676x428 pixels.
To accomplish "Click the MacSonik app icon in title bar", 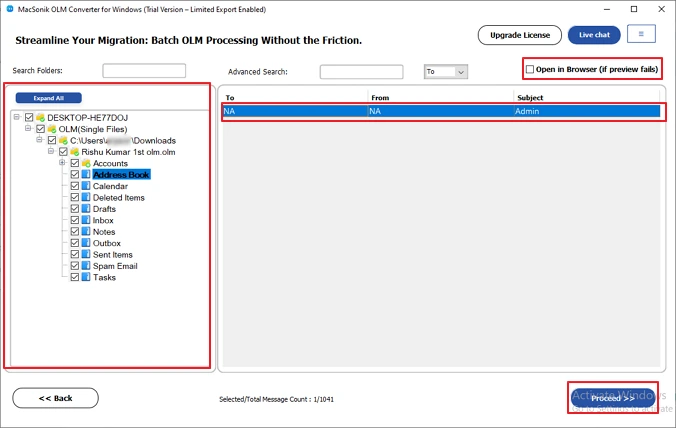I will (10, 9).
